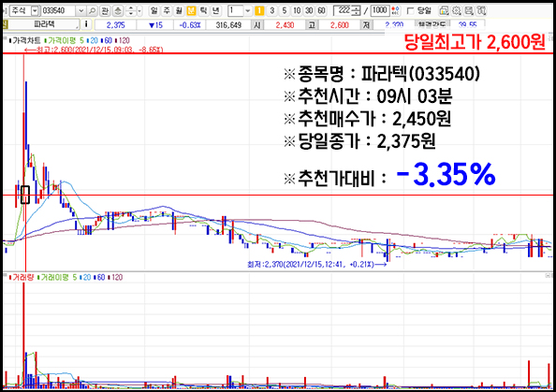
Task: Open the 주식 market type dropdown
Action: click(35, 10)
